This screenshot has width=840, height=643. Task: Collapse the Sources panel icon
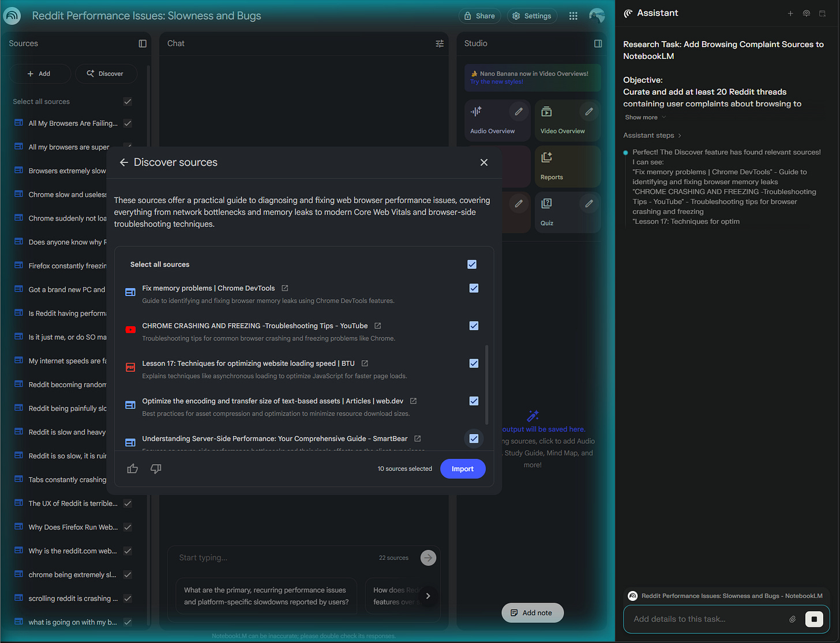point(142,43)
